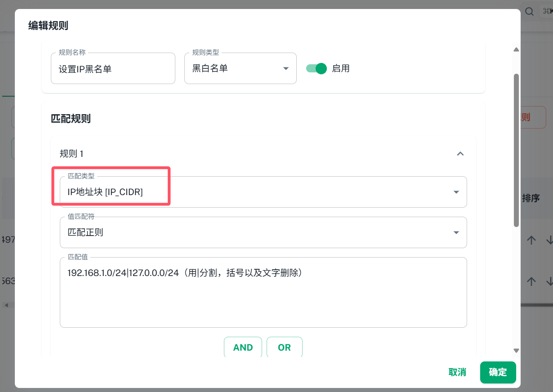Click the move-down arrow in second table row

(x=549, y=281)
